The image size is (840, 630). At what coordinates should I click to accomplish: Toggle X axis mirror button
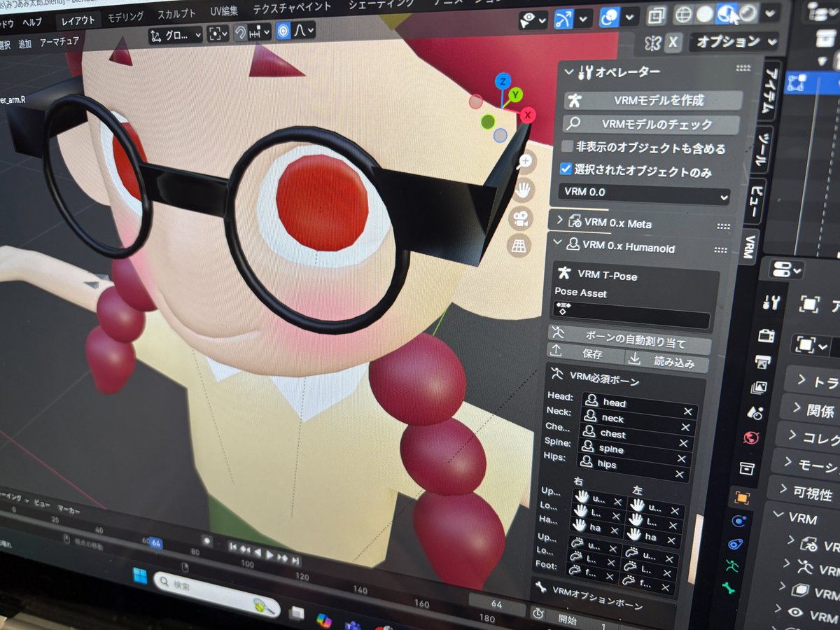click(x=673, y=42)
